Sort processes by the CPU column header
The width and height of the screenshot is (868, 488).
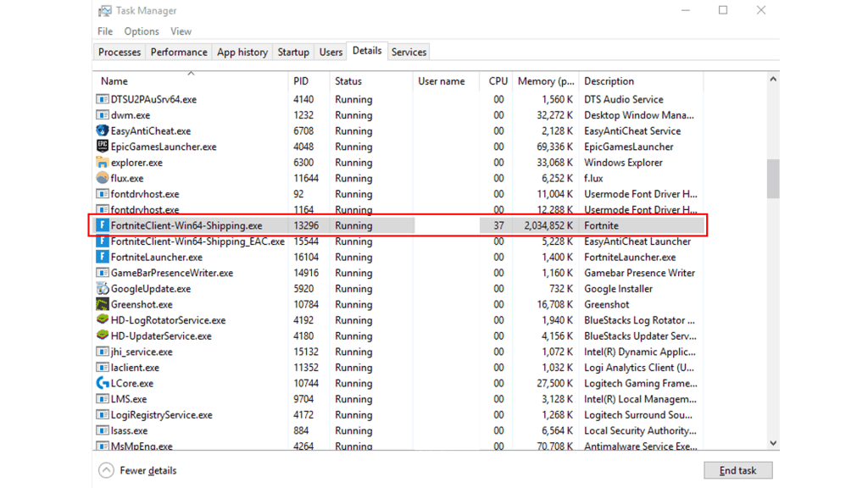498,80
